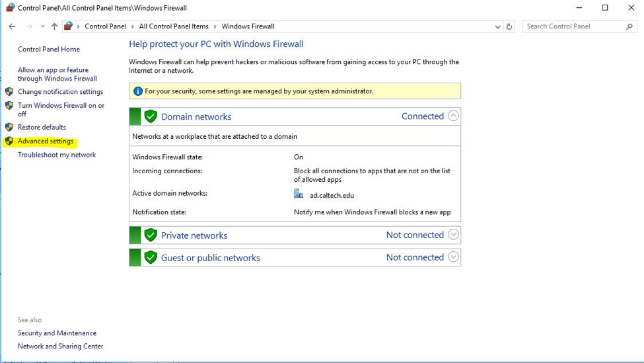Click in the Search Control Panel field

point(573,26)
